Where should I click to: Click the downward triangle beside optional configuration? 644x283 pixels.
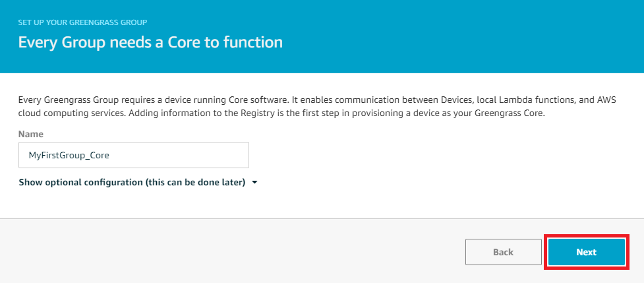(x=254, y=182)
